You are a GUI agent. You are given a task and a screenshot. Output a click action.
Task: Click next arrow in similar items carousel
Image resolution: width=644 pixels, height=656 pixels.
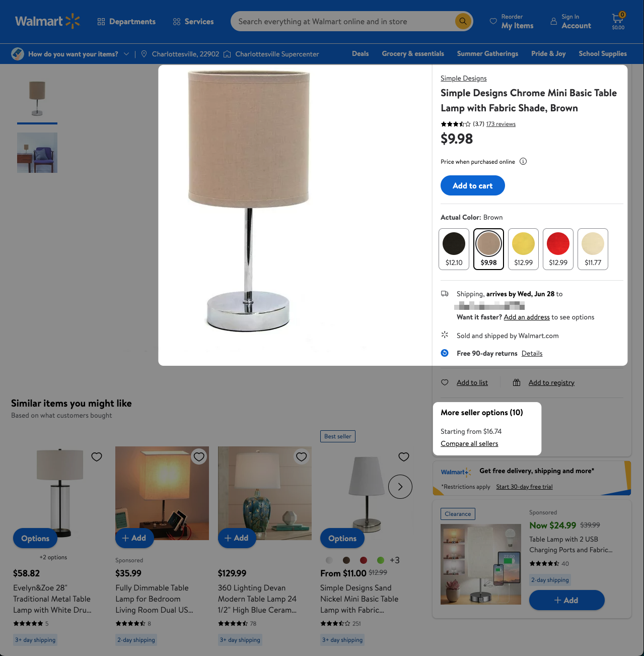(400, 487)
